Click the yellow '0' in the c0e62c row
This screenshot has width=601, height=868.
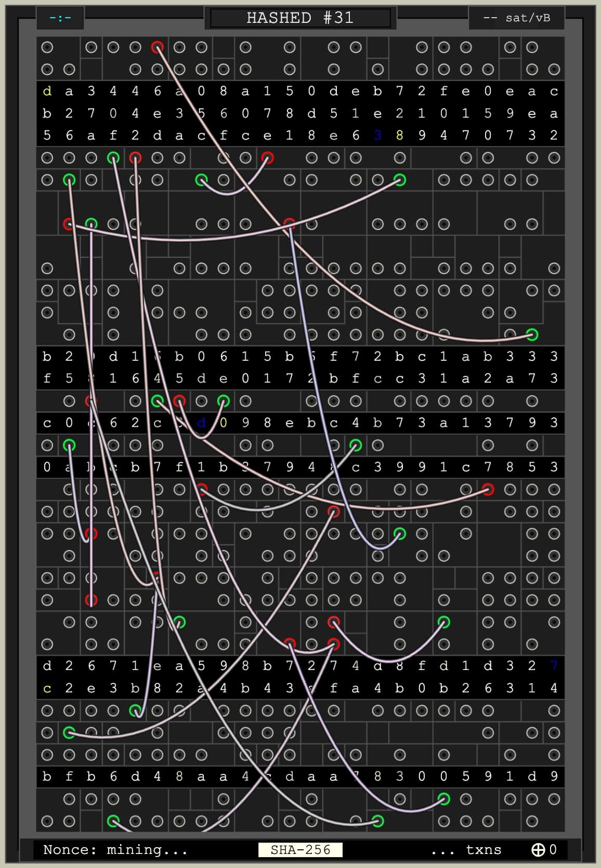pyautogui.click(x=223, y=423)
